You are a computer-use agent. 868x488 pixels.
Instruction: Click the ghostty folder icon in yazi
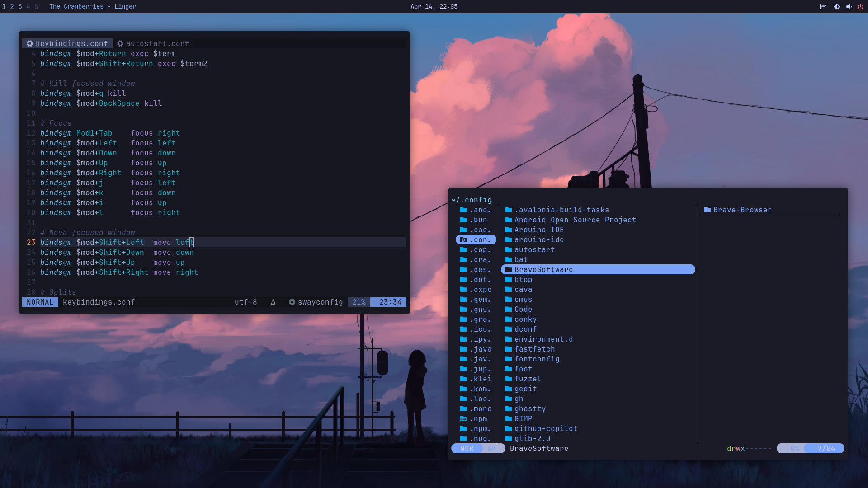point(508,408)
